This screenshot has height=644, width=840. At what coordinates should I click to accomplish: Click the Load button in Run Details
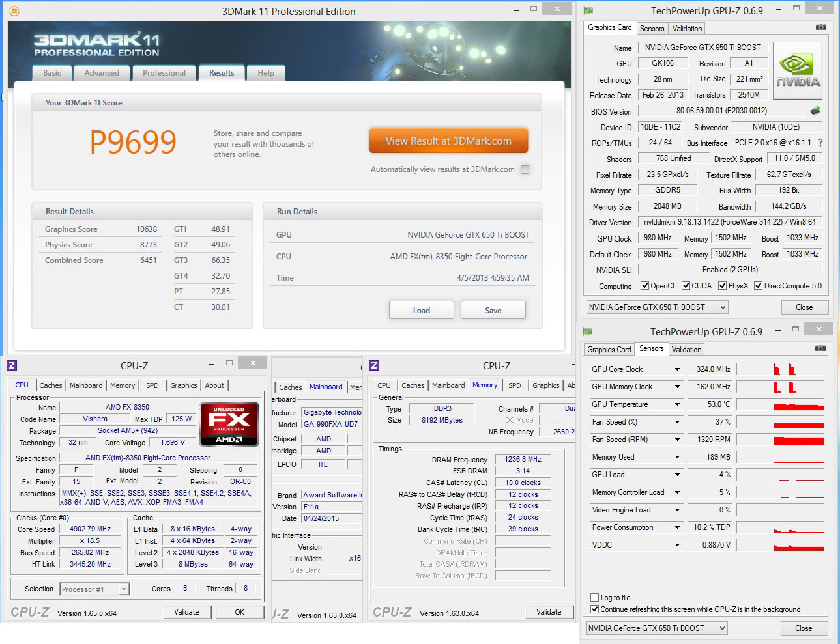click(x=422, y=311)
